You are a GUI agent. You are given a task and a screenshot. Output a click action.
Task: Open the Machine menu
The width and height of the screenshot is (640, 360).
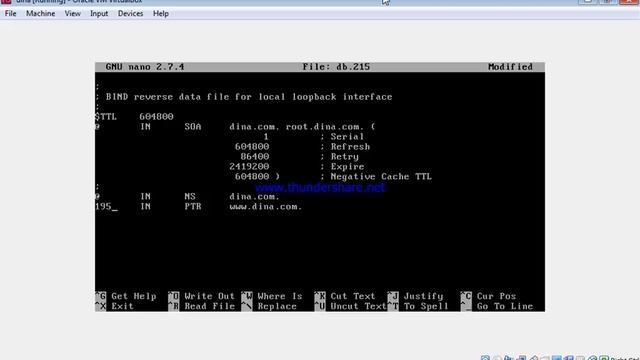(x=40, y=13)
